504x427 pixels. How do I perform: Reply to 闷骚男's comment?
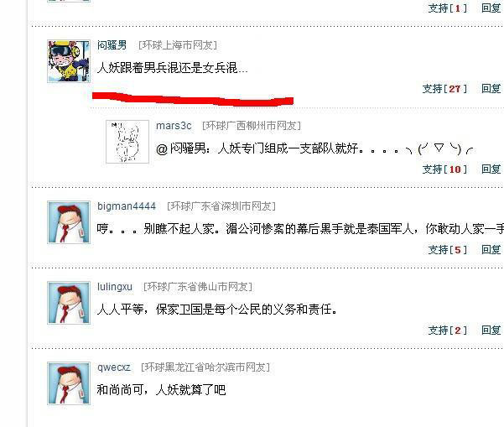tap(491, 89)
